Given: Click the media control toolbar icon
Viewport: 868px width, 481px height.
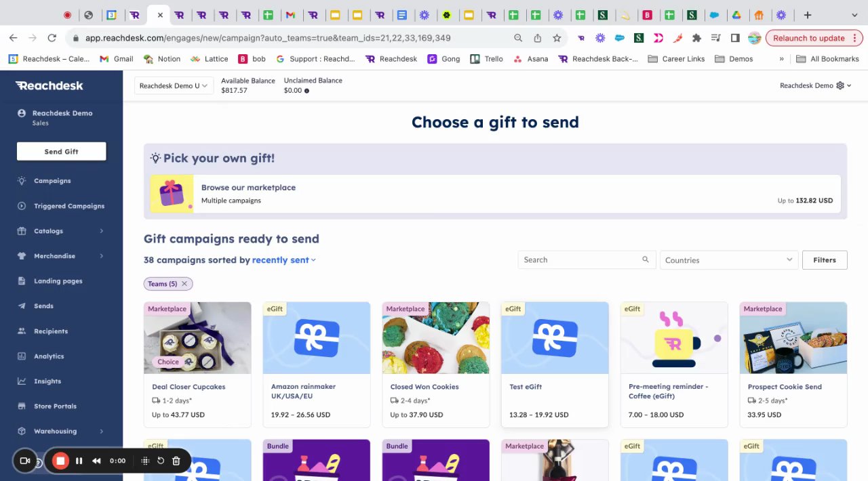Looking at the screenshot, I should [715, 38].
